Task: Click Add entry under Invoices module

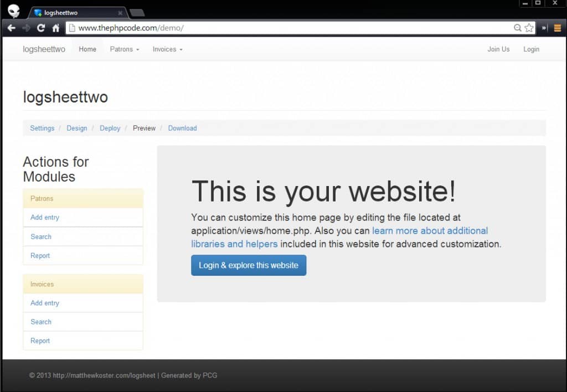Action: (44, 303)
